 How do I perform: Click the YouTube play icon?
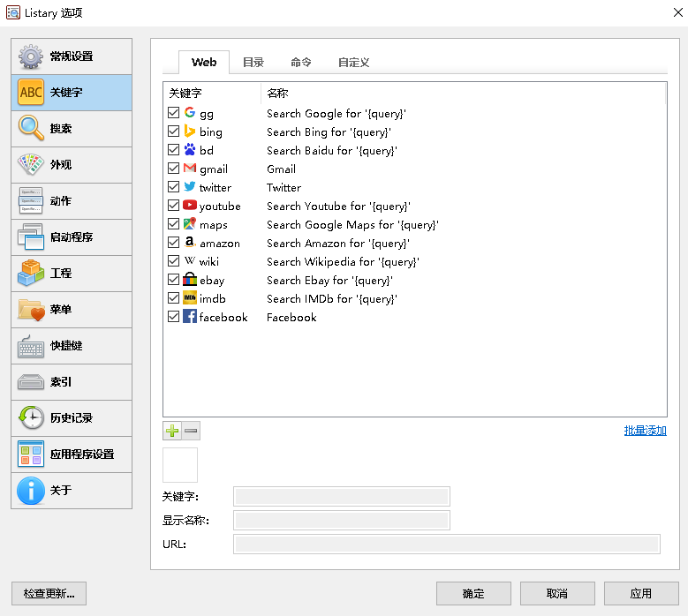coord(190,206)
